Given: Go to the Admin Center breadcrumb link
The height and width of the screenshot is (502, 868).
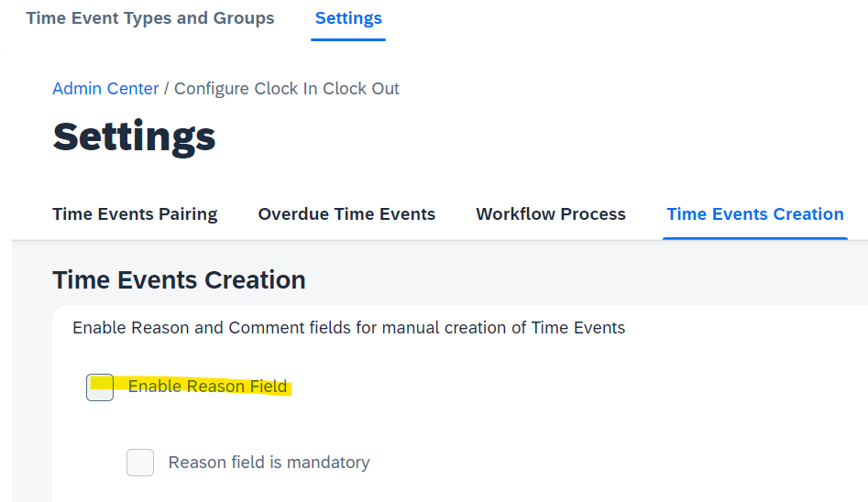Looking at the screenshot, I should (105, 89).
